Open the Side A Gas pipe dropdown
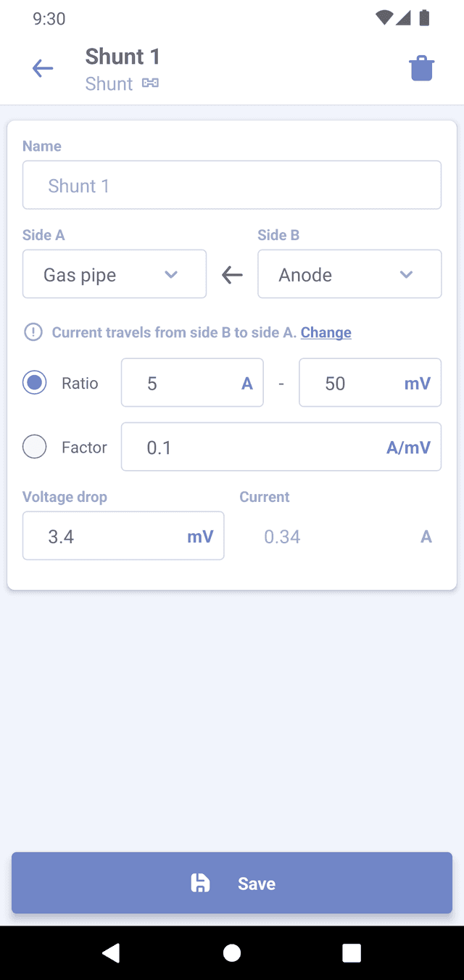Screen dimensions: 464x980 115,274
